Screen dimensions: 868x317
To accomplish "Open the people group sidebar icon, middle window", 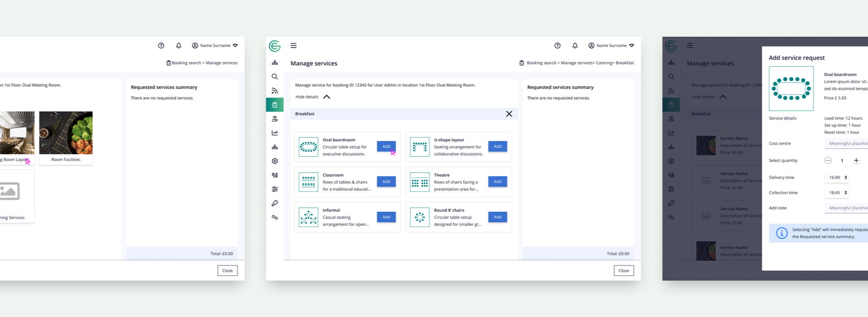I will [275, 175].
